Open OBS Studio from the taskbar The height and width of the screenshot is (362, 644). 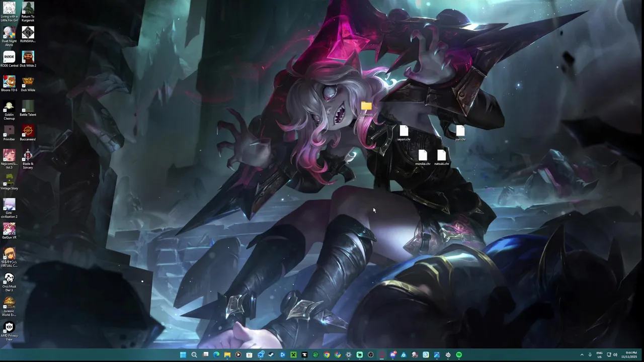[371, 354]
